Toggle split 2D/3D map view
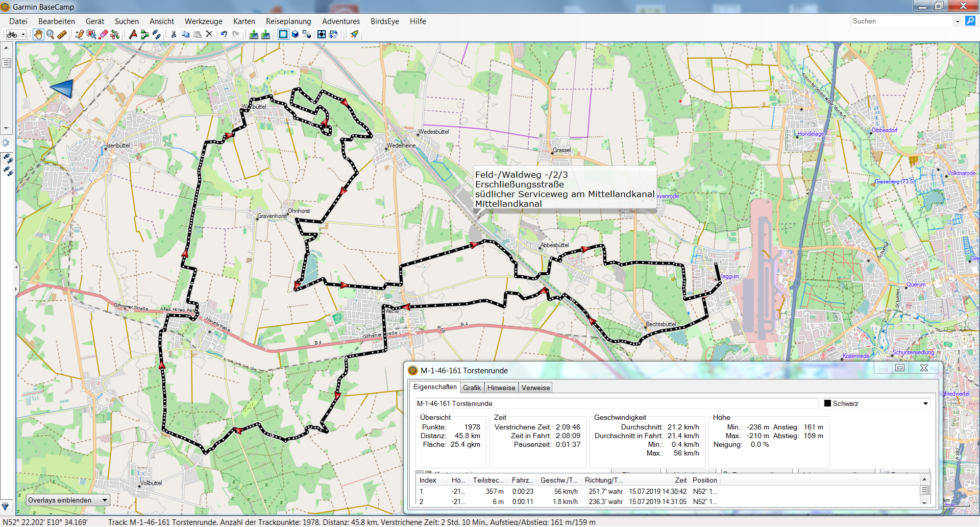The image size is (980, 527). click(307, 34)
